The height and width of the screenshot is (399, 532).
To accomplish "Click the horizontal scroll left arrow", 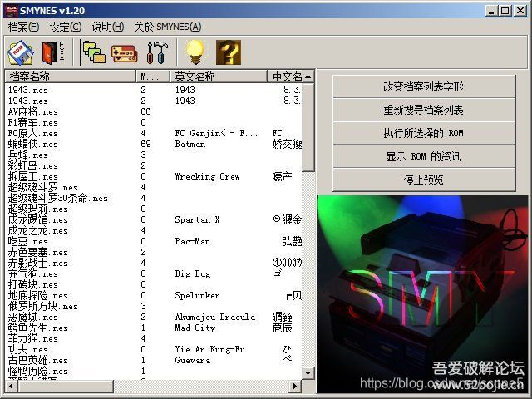I will click(x=11, y=386).
